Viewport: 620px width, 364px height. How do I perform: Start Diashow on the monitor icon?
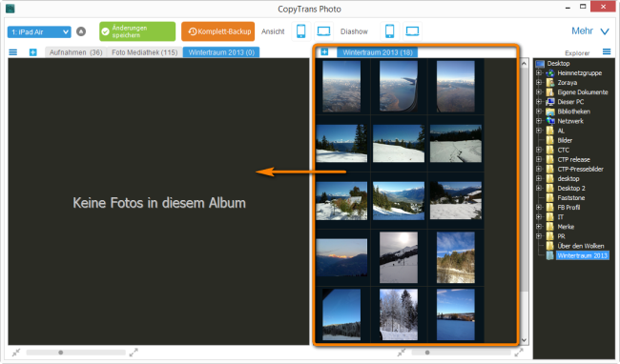pos(412,31)
